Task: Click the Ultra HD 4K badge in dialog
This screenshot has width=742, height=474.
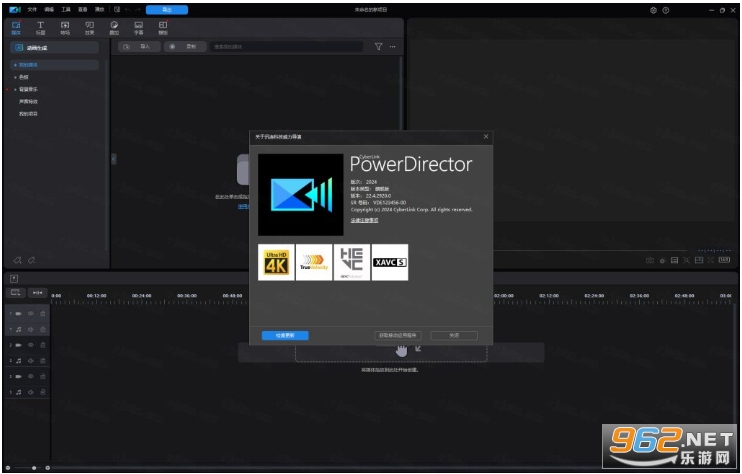Action: (276, 262)
